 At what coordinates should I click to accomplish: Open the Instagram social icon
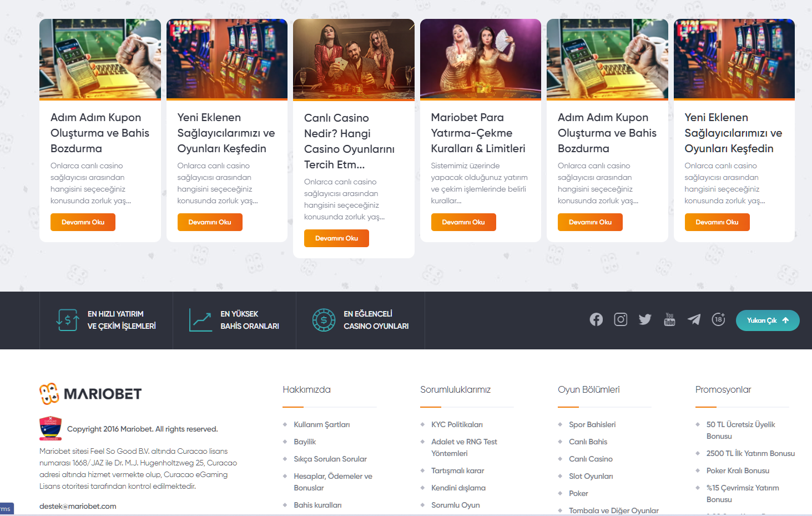[621, 319]
